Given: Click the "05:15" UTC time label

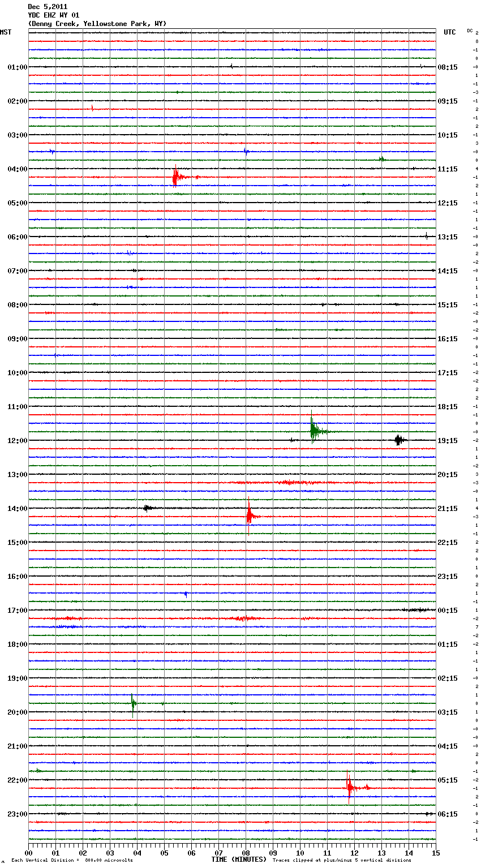Looking at the screenshot, I should [448, 780].
